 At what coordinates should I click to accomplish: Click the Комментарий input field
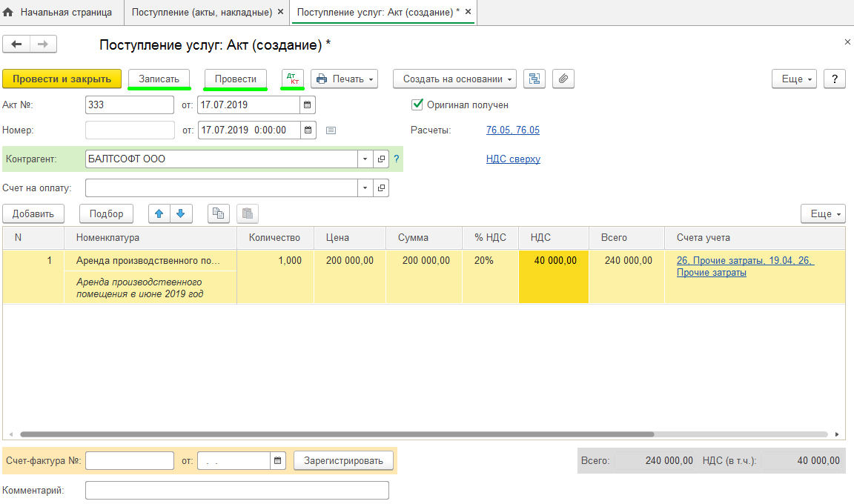(237, 491)
